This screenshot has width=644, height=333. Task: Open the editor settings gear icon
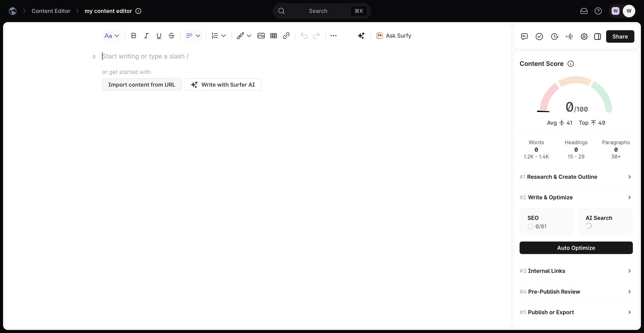(x=584, y=37)
